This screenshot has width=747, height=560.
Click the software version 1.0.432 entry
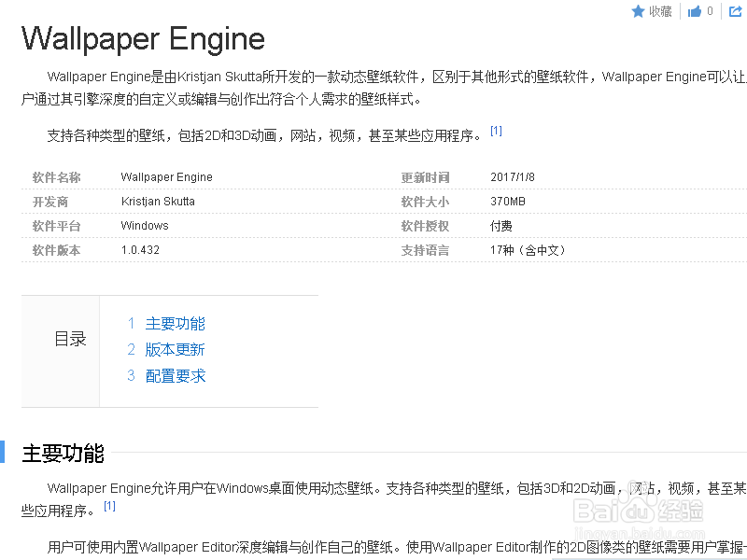pyautogui.click(x=141, y=250)
